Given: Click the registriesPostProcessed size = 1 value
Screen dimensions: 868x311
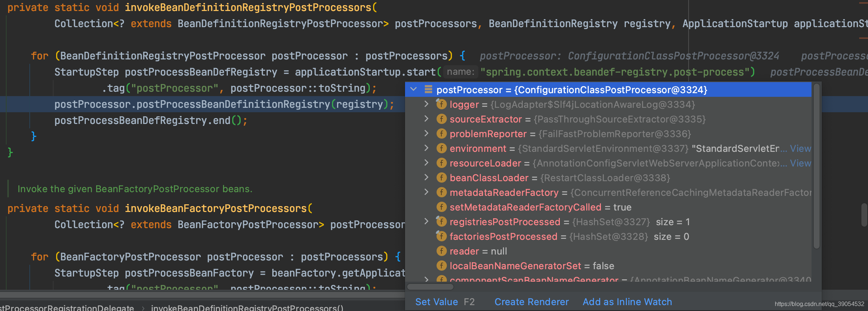Looking at the screenshot, I should click(x=673, y=222).
